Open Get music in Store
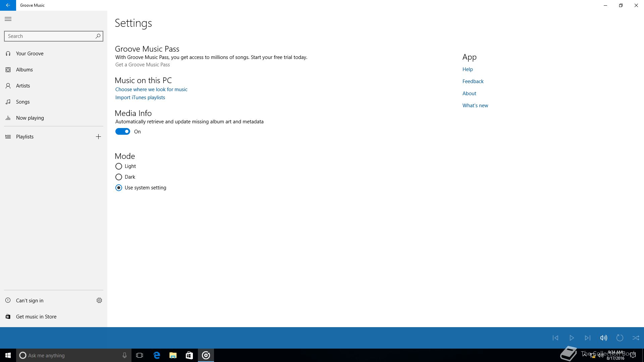The image size is (644, 362). (54, 317)
